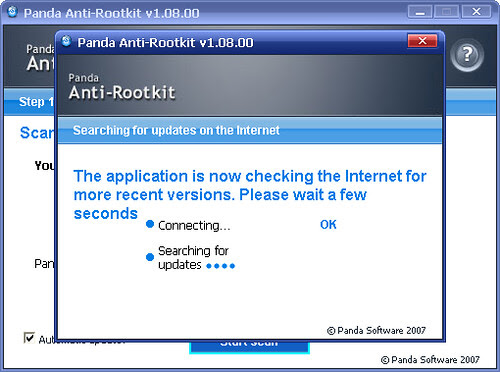Click the blue bullet beside Searching for updates
The image size is (500, 372).
click(x=150, y=257)
